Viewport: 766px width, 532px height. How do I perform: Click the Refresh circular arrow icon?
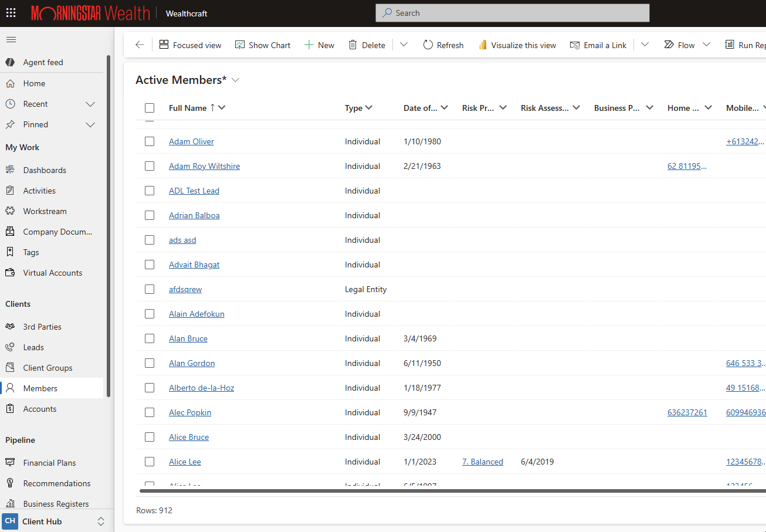click(428, 45)
